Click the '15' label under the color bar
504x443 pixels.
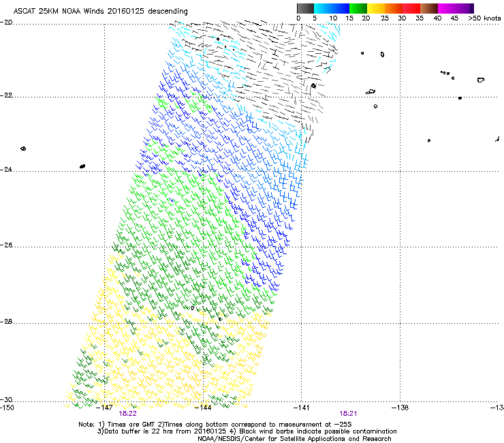click(x=349, y=18)
